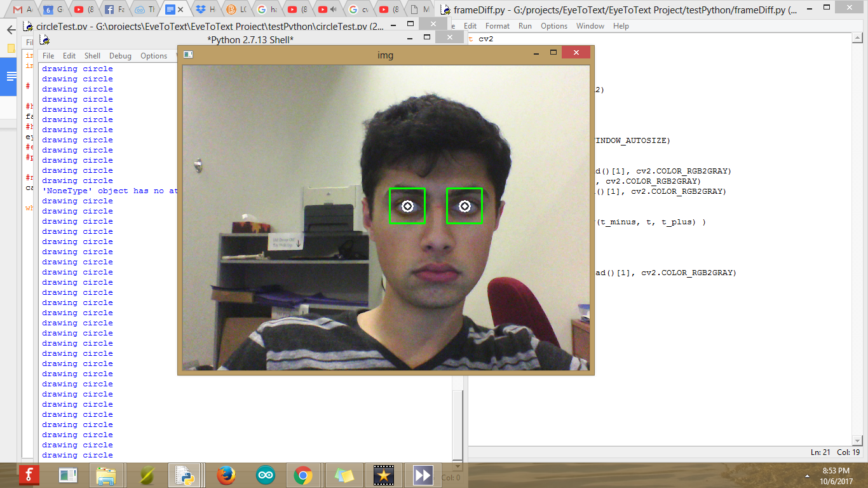Open Sticky Notes from the taskbar
The image size is (868, 488).
click(344, 475)
